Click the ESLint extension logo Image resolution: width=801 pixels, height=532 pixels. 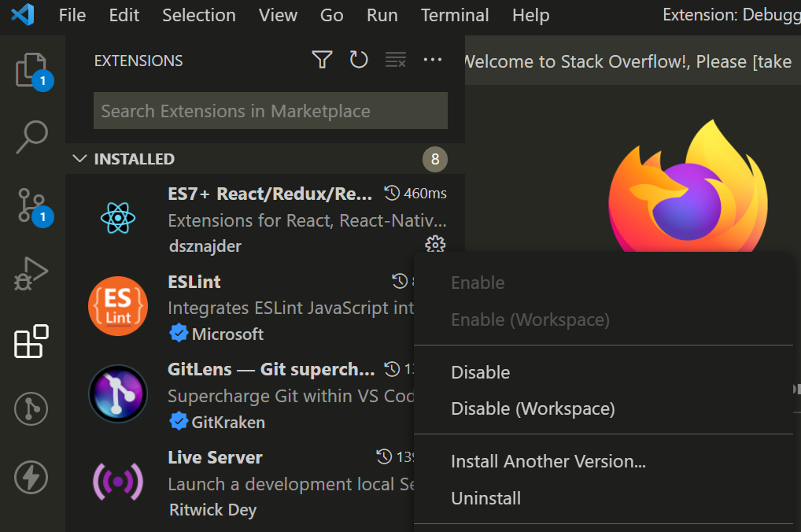point(118,305)
